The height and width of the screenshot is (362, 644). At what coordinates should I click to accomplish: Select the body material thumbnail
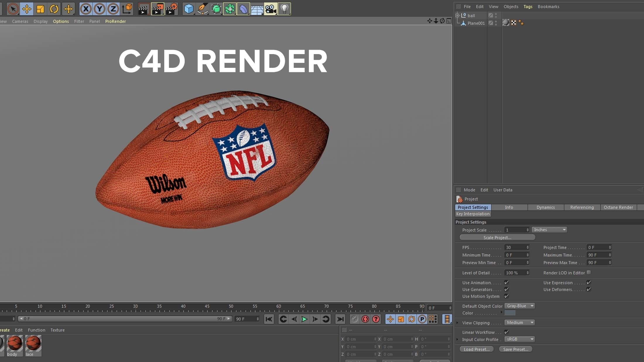pyautogui.click(x=14, y=346)
